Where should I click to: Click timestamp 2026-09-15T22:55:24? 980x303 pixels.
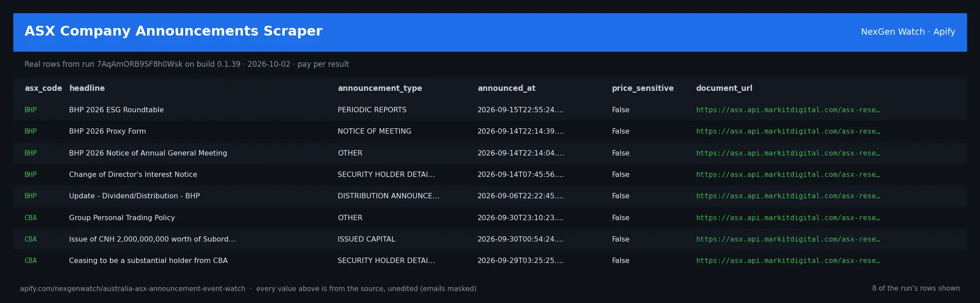click(520, 110)
